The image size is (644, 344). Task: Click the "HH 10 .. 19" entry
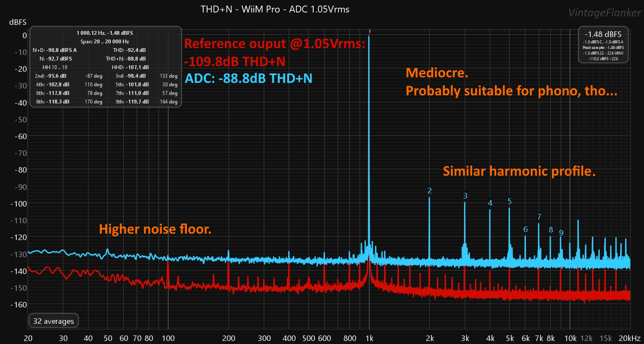[55, 67]
